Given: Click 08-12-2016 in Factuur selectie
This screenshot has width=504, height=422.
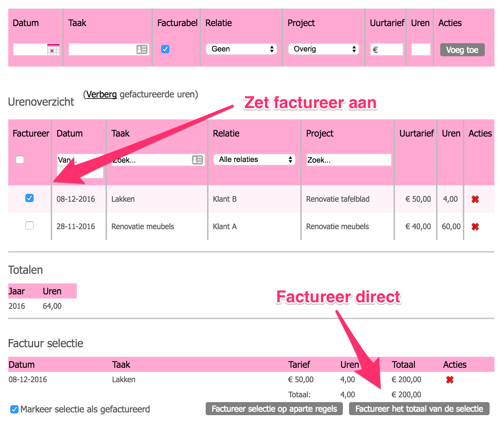Looking at the screenshot, I should click(x=28, y=379).
